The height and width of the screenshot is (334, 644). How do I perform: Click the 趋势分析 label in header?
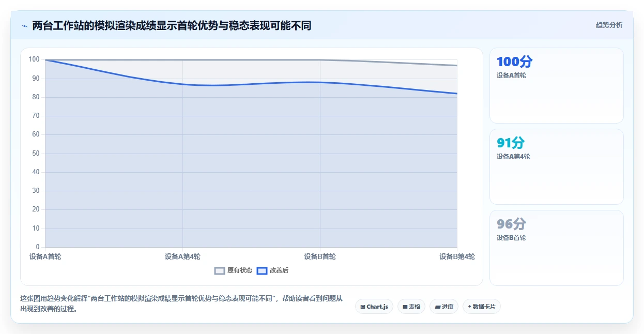[609, 25]
